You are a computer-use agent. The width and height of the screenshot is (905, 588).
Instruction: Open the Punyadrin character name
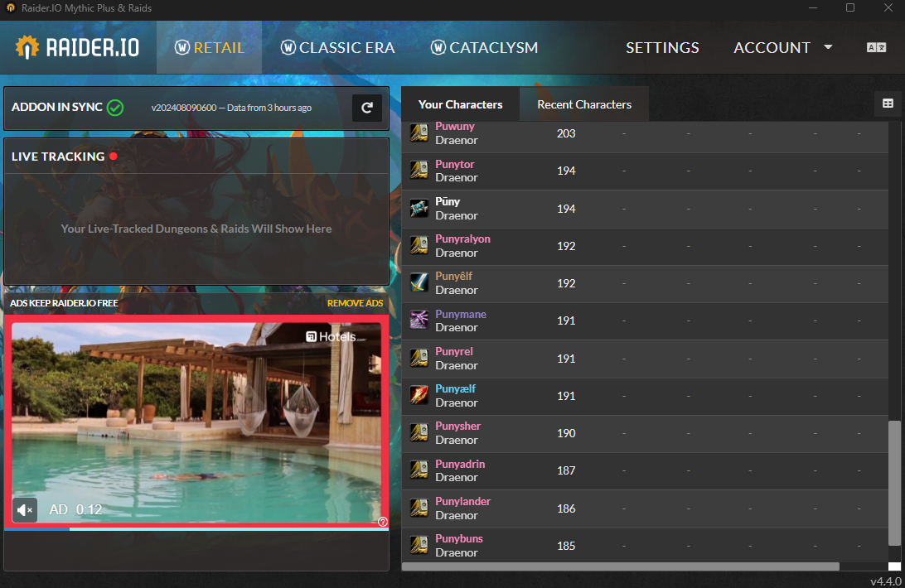point(460,464)
